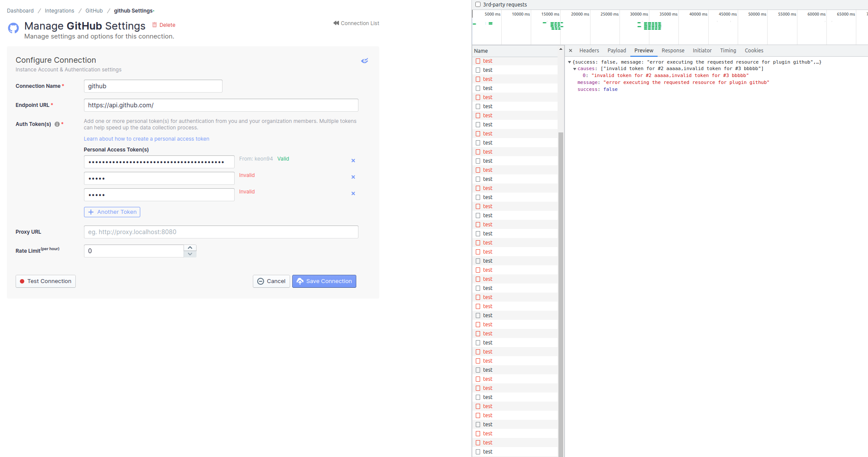Screen dimensions: 868x457
Task: Click the third personal access token field
Action: (159, 195)
